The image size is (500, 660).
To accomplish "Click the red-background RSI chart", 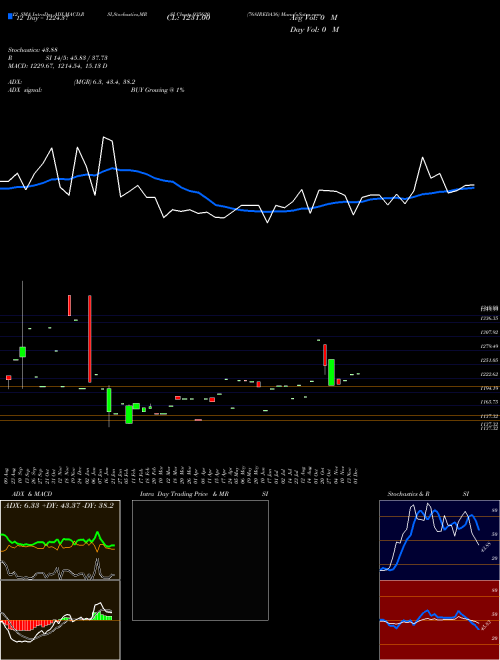I will click(439, 620).
